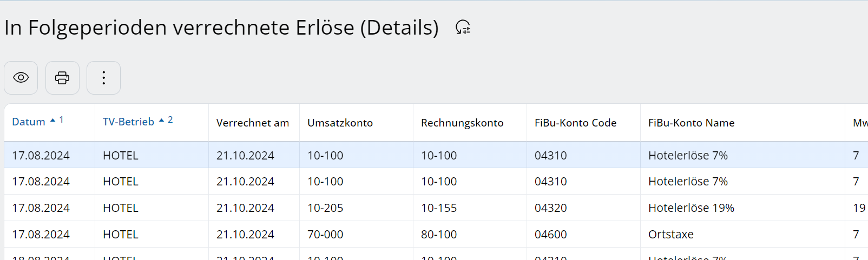The width and height of the screenshot is (868, 260).
Task: Click the FiBu-Konto Code column header
Action: pos(575,123)
